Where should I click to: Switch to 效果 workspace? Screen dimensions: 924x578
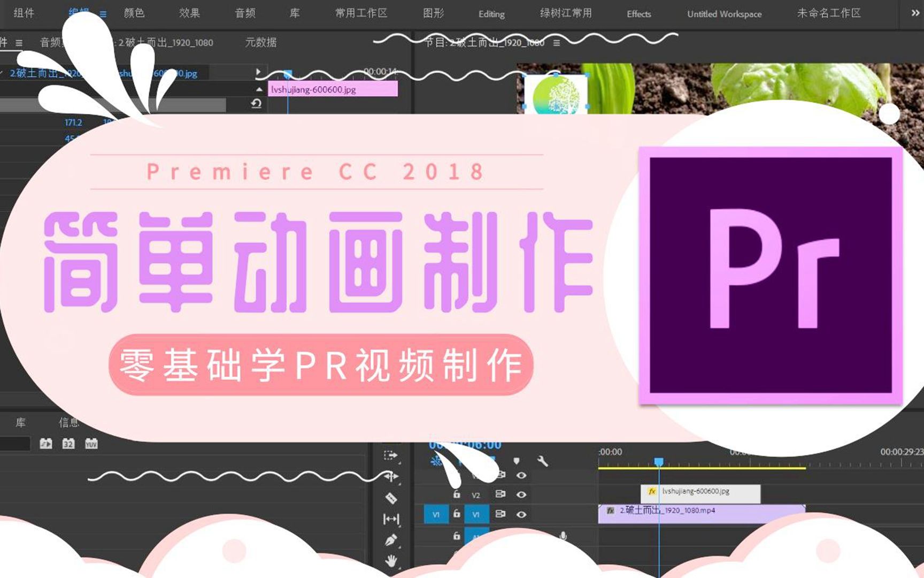190,13
